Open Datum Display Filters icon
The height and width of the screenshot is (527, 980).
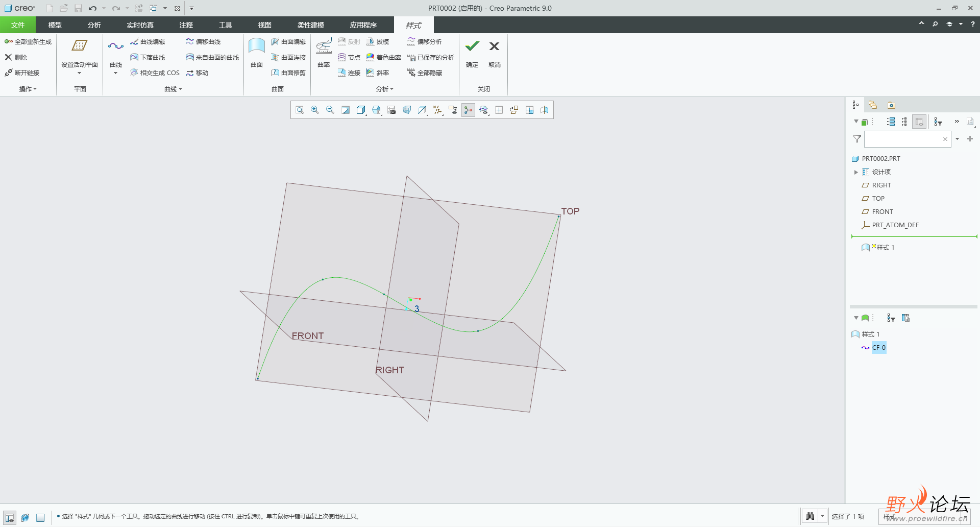click(437, 110)
